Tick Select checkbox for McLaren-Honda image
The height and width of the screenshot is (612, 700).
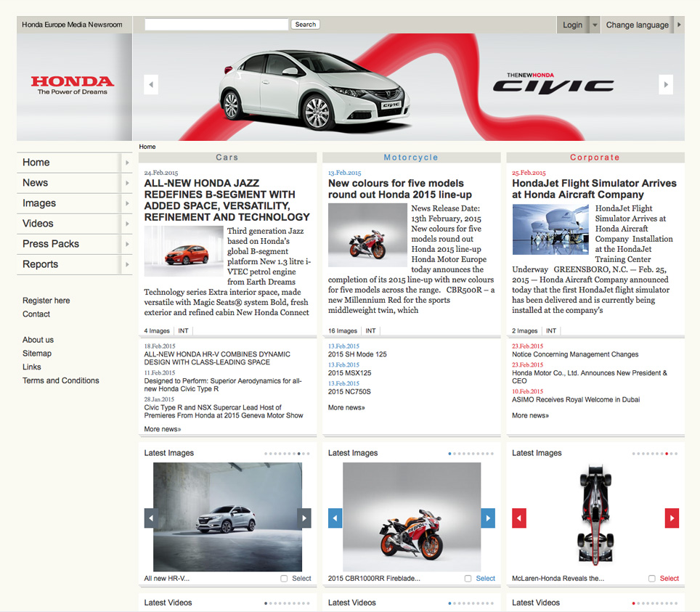pyautogui.click(x=652, y=579)
